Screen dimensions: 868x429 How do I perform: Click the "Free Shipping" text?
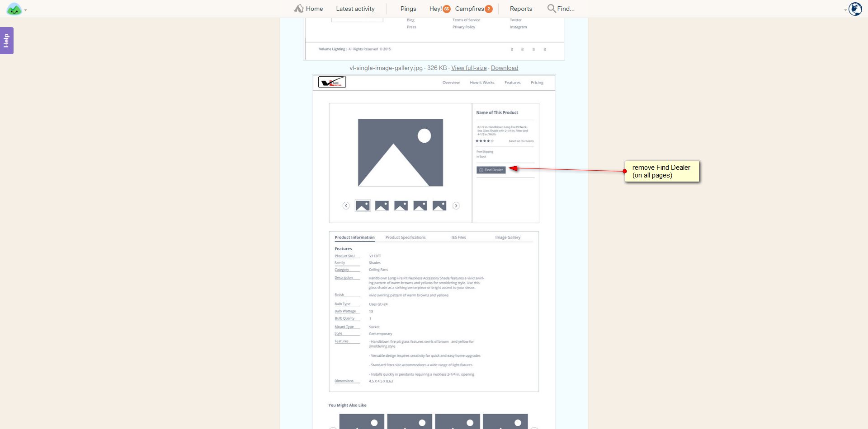pos(485,152)
